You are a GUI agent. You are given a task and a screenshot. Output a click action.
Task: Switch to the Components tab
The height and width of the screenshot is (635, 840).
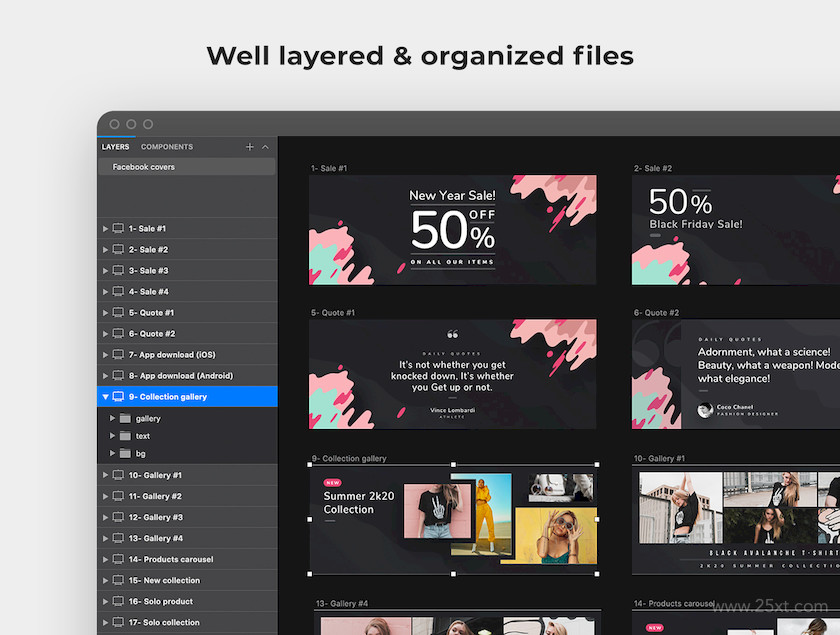(x=167, y=147)
